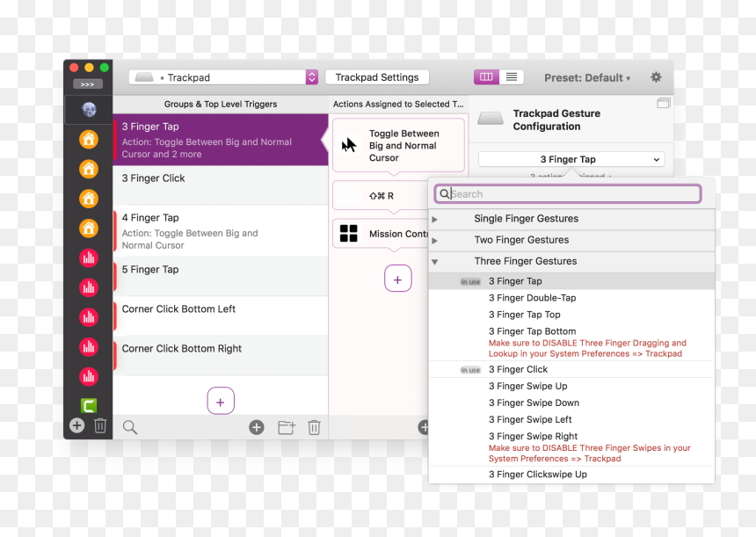The height and width of the screenshot is (537, 756).
Task: Click the plus icon below the app sidebar
Action: pos(77,425)
